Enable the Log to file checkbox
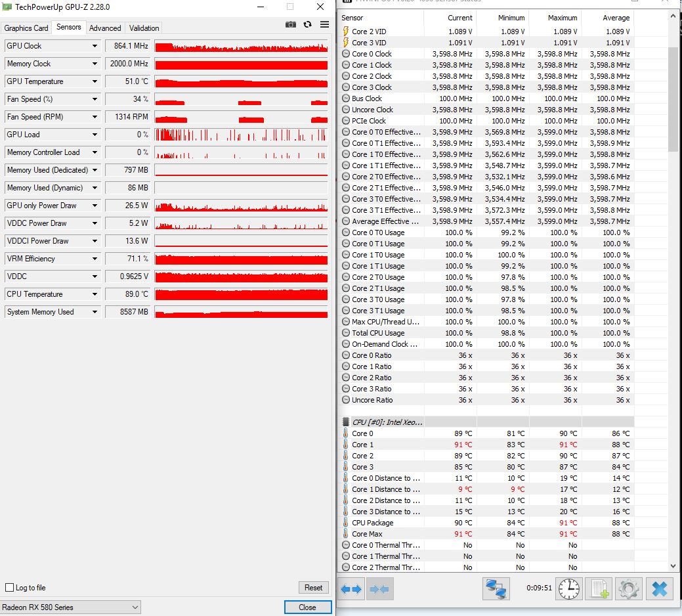This screenshot has height=616, width=682. [9, 588]
